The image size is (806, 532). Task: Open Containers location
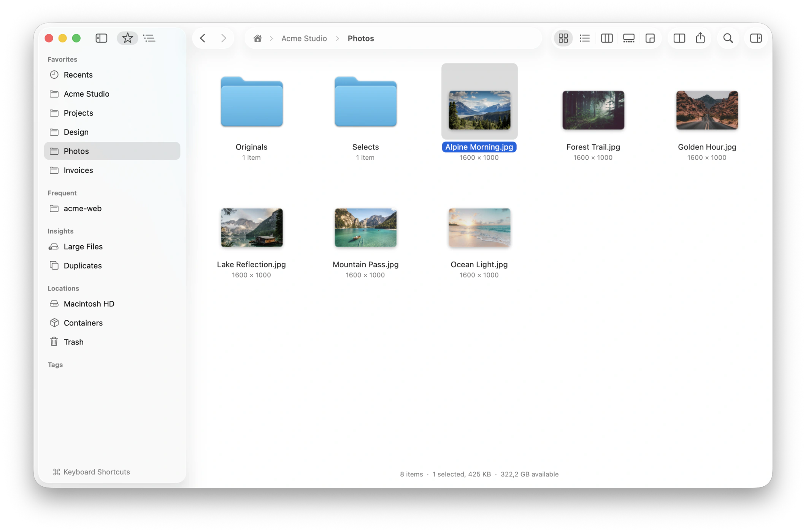point(112,323)
